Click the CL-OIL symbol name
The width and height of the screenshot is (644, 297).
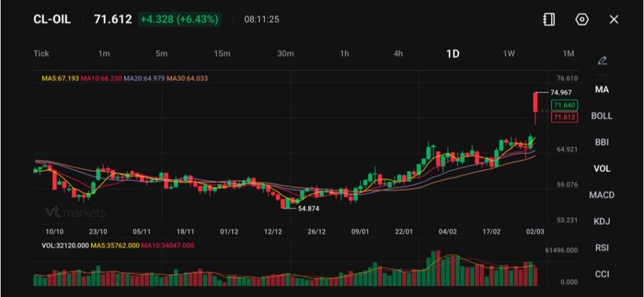click(x=52, y=20)
